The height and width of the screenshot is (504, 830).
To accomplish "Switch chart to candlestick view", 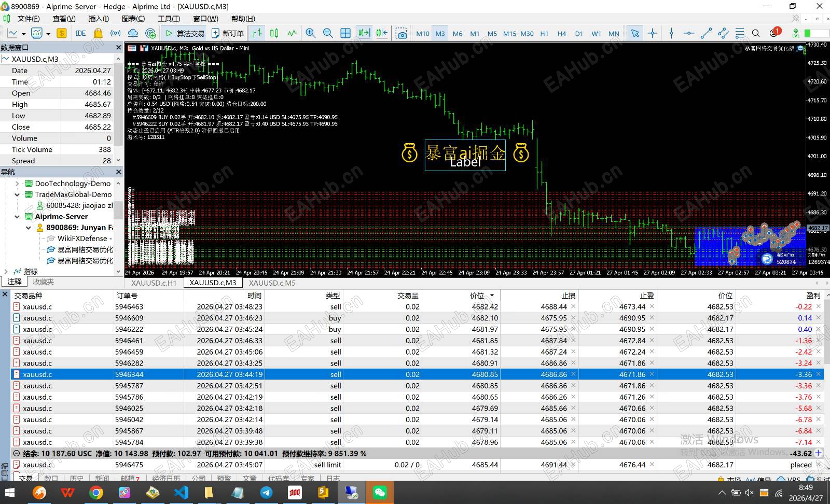I will coord(274,33).
